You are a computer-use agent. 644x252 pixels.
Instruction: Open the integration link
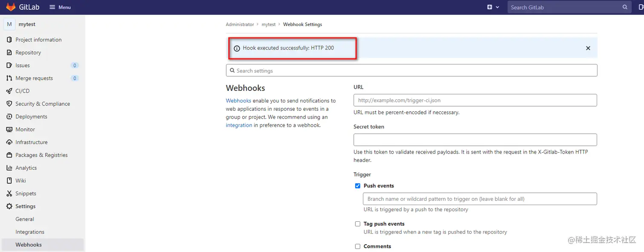(x=239, y=125)
